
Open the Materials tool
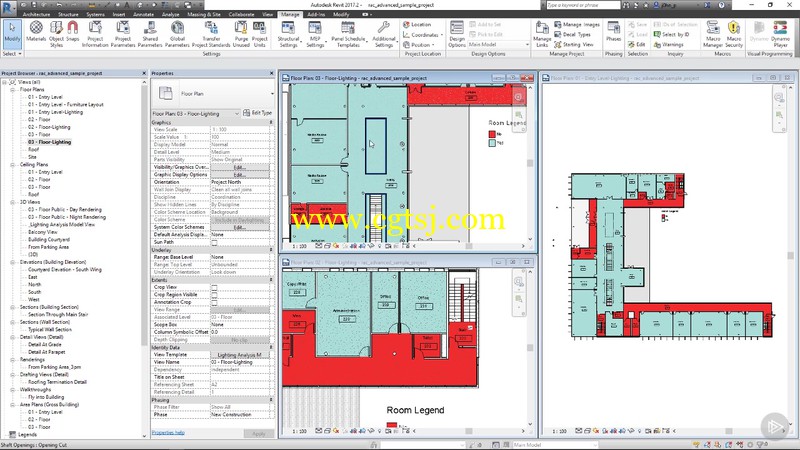36,34
